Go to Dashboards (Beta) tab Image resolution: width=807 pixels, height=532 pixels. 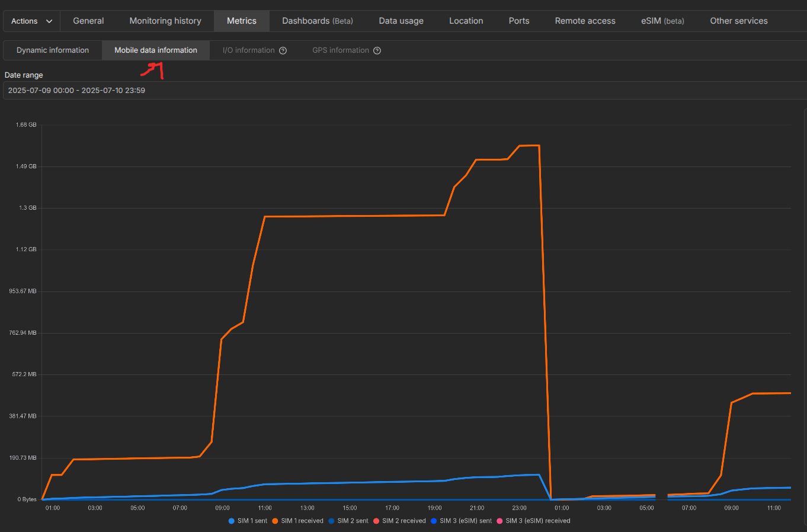[x=317, y=21]
